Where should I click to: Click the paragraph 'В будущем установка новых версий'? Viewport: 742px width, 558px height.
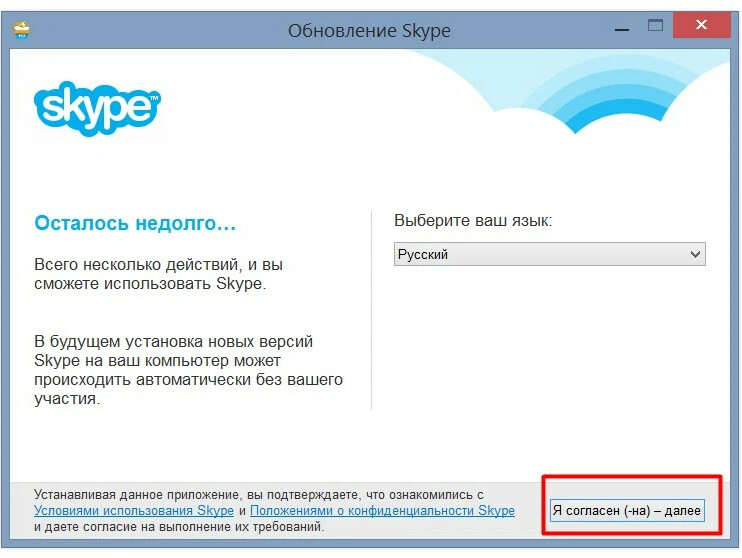(173, 341)
